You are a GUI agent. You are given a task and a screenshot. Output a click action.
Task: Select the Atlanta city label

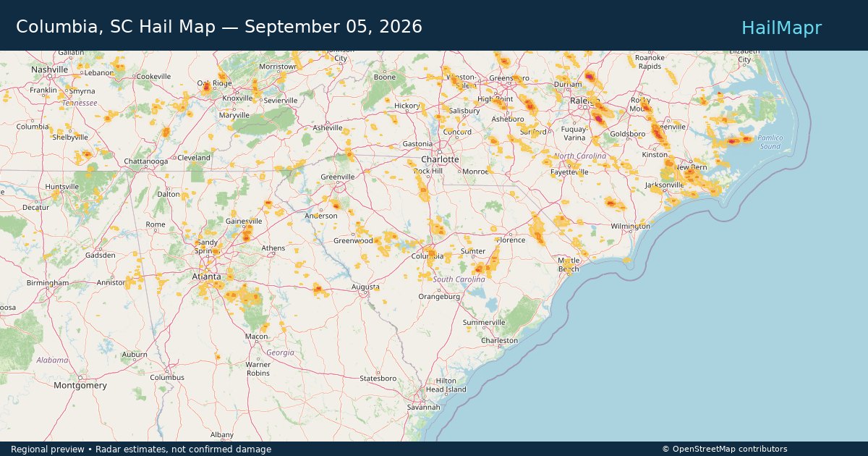[x=207, y=275]
